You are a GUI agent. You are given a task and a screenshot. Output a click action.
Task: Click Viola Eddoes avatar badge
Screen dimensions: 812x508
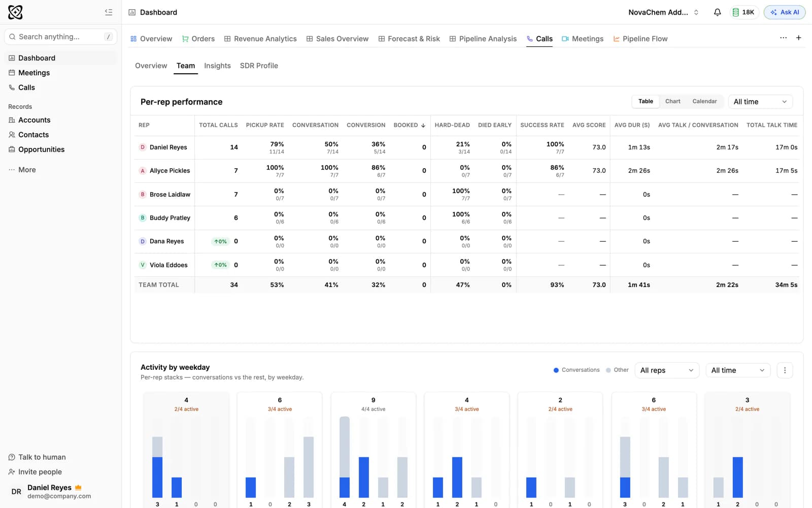(x=143, y=265)
